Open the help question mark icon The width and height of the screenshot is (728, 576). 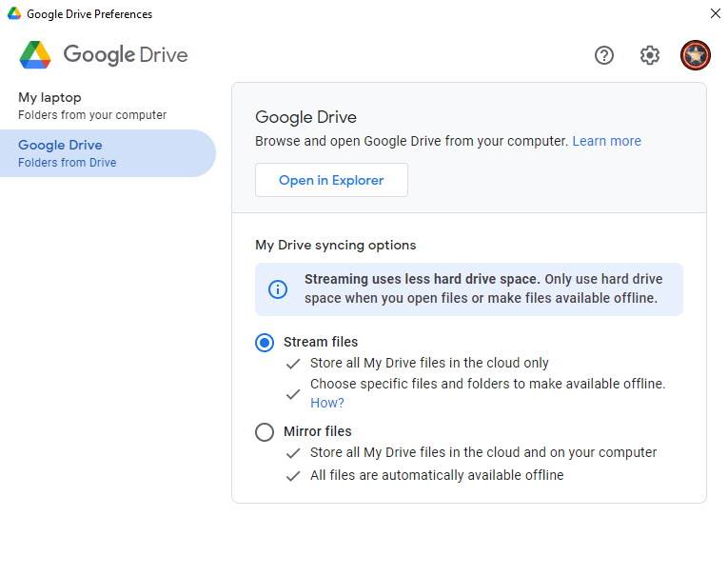pos(604,55)
